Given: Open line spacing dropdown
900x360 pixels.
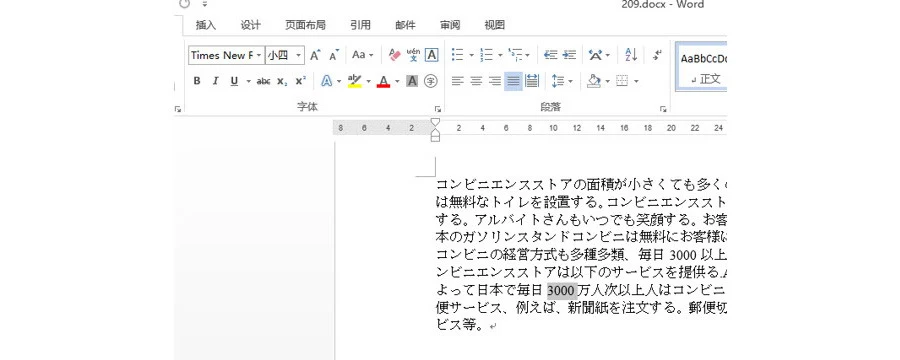Looking at the screenshot, I should pos(571,82).
